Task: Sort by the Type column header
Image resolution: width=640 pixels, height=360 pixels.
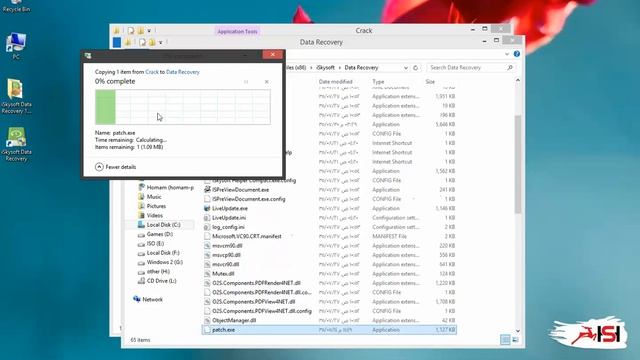Action: [378, 82]
